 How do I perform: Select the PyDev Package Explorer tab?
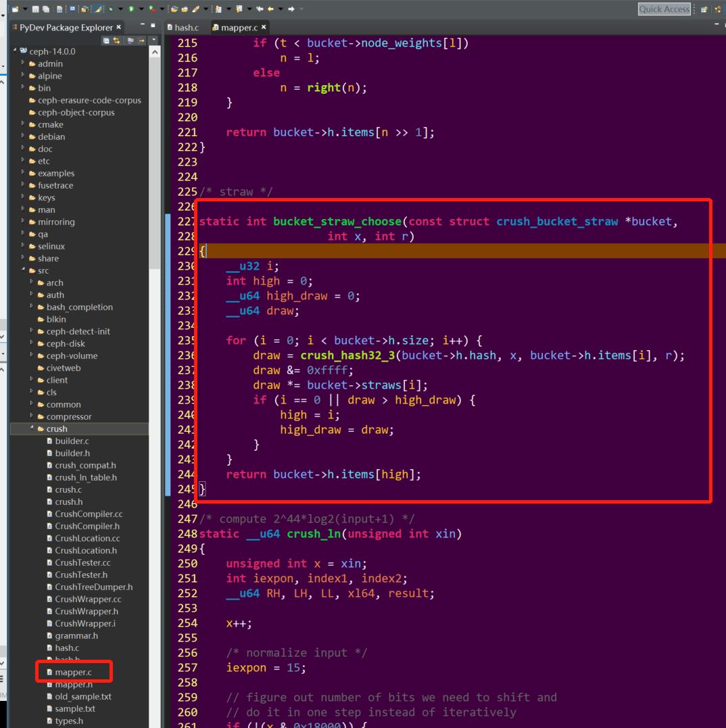[66, 28]
